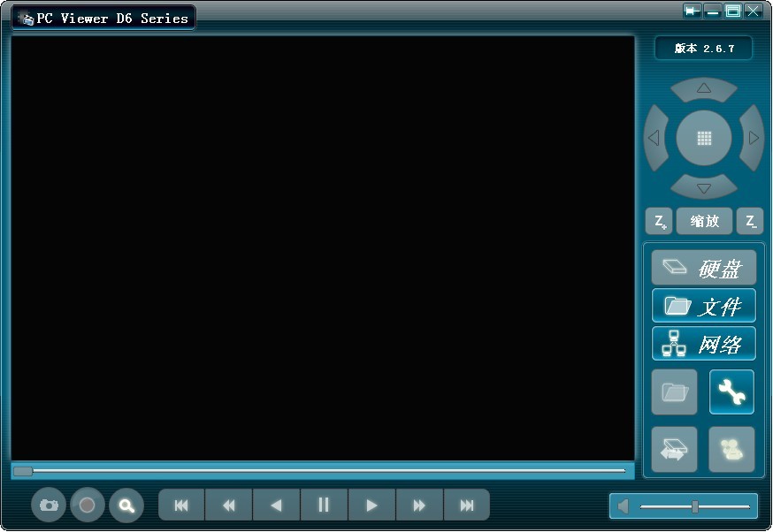The image size is (773, 532).
Task: Open the 文件 file source
Action: (x=703, y=306)
